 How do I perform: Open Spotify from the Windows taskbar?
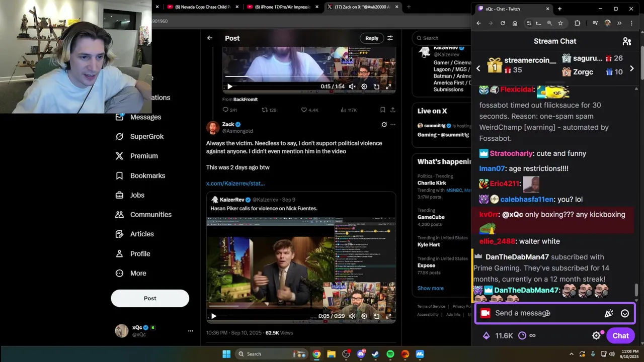click(x=390, y=354)
